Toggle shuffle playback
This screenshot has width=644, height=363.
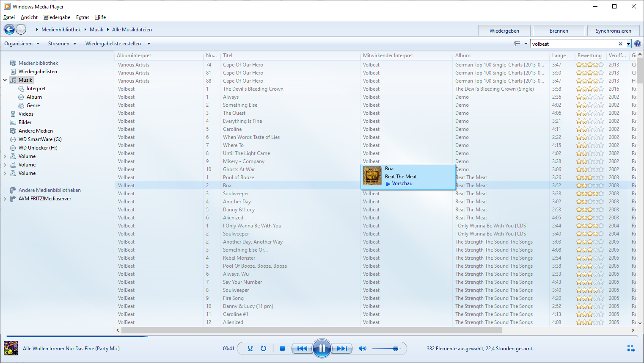click(x=250, y=349)
